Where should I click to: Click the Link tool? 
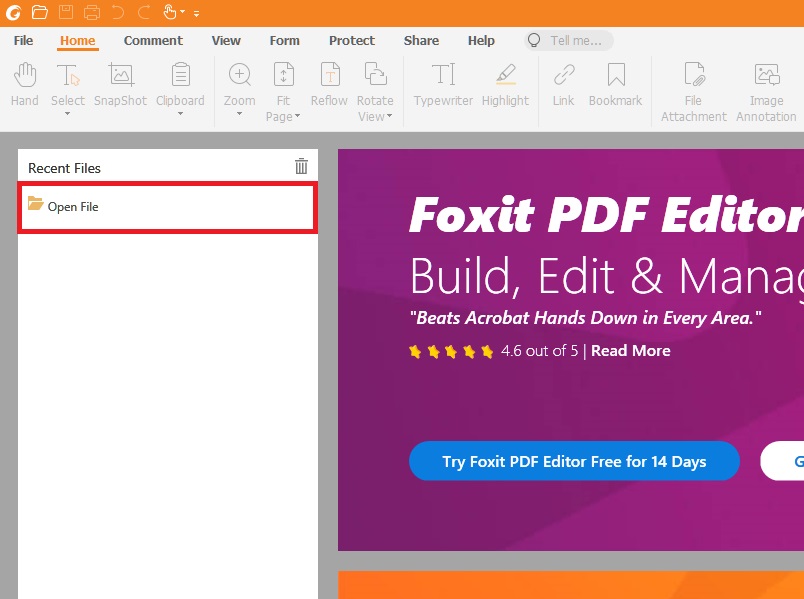point(564,85)
